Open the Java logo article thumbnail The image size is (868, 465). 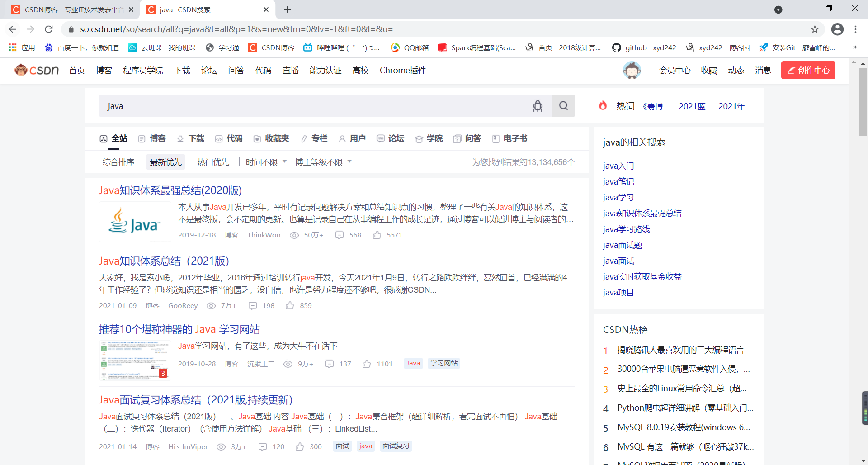pyautogui.click(x=135, y=222)
